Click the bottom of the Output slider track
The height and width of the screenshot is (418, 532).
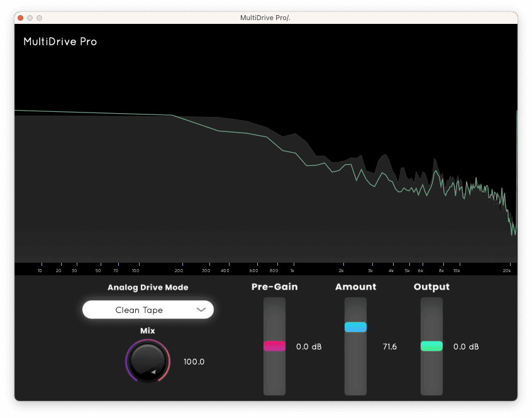(x=431, y=389)
